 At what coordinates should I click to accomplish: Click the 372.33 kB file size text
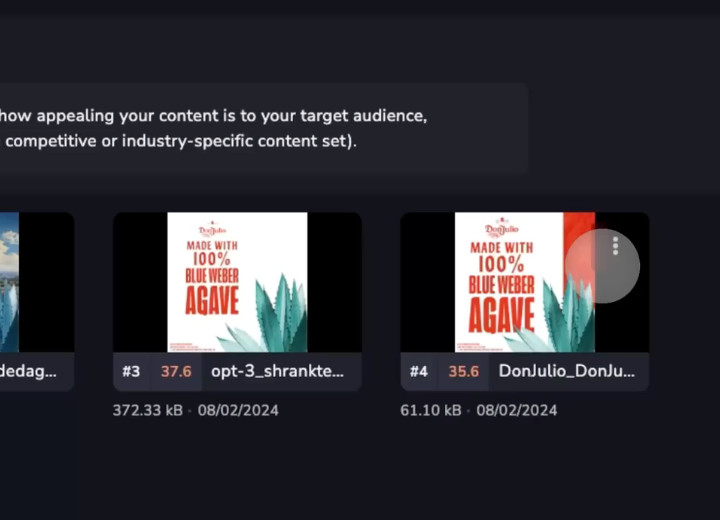tap(147, 410)
